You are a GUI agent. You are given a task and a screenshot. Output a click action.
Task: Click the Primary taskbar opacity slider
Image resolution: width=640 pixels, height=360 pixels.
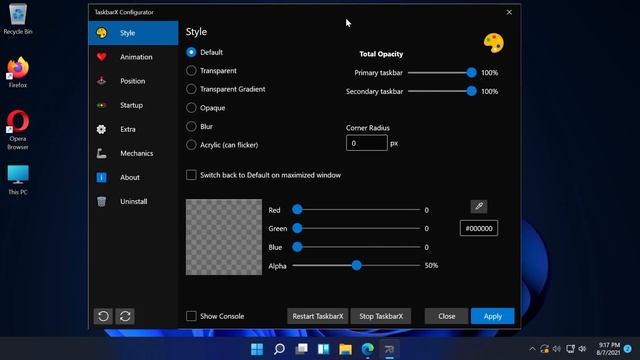coord(442,73)
